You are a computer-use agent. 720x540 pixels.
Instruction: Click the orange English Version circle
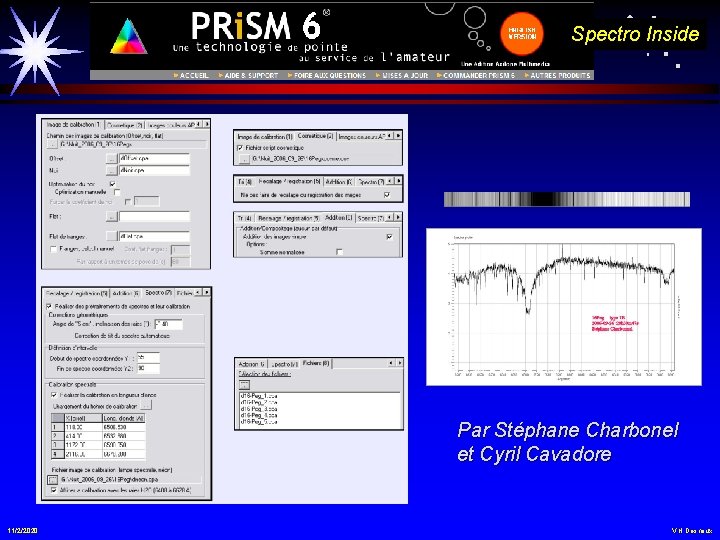(522, 34)
